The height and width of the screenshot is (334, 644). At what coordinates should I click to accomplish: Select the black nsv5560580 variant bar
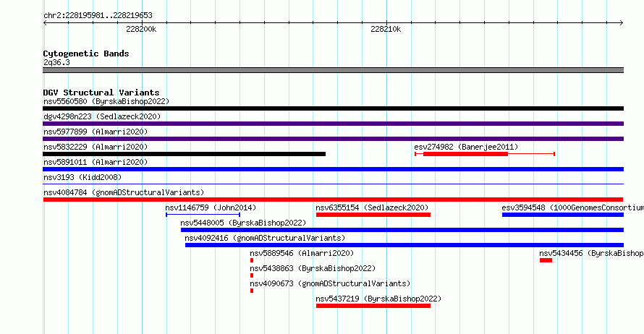coord(333,108)
